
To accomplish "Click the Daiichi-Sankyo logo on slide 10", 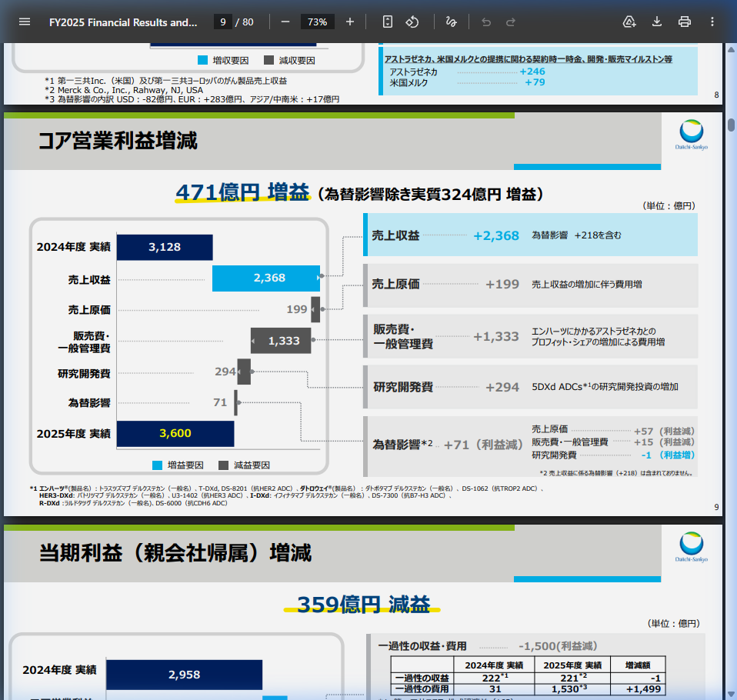I will [692, 547].
